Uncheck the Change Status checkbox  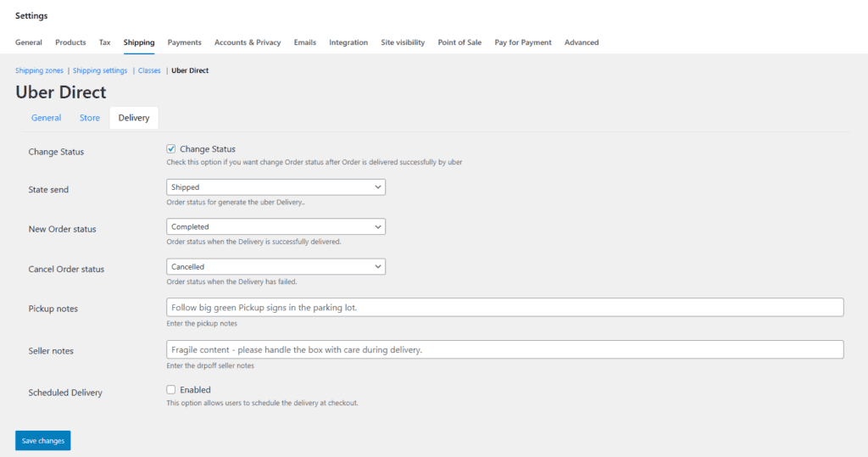click(x=171, y=148)
